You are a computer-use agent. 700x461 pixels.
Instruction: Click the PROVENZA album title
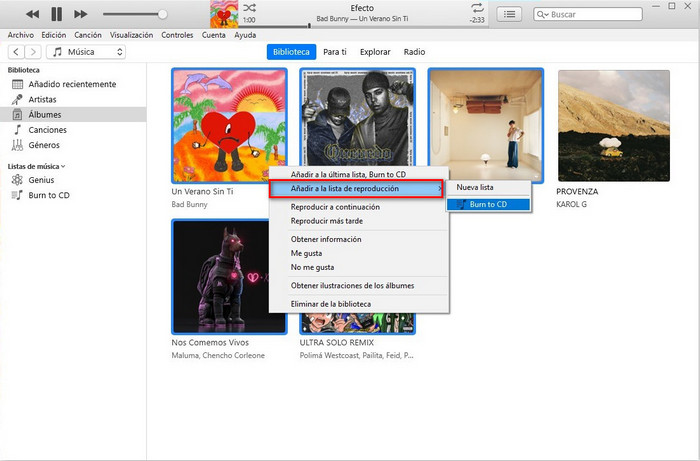coord(577,191)
